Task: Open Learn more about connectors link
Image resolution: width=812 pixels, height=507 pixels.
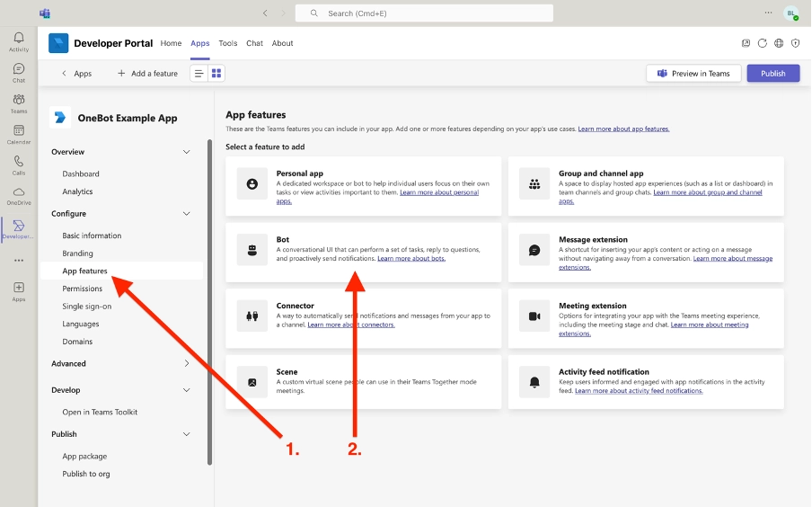Action: click(351, 325)
